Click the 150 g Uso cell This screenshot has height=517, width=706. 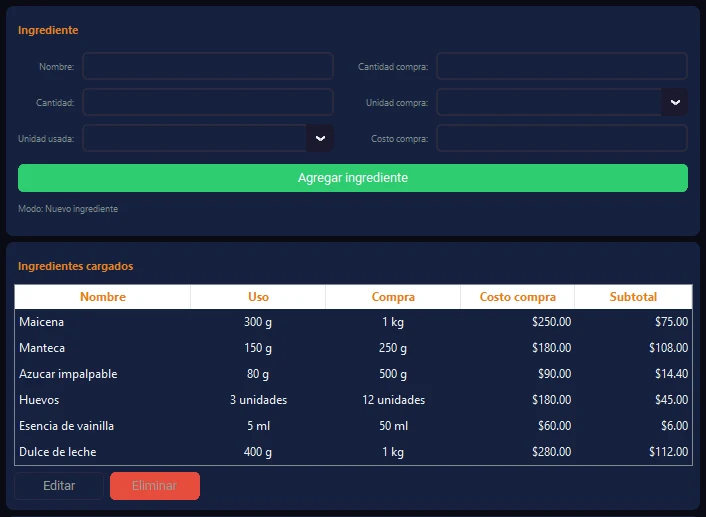[x=258, y=348]
